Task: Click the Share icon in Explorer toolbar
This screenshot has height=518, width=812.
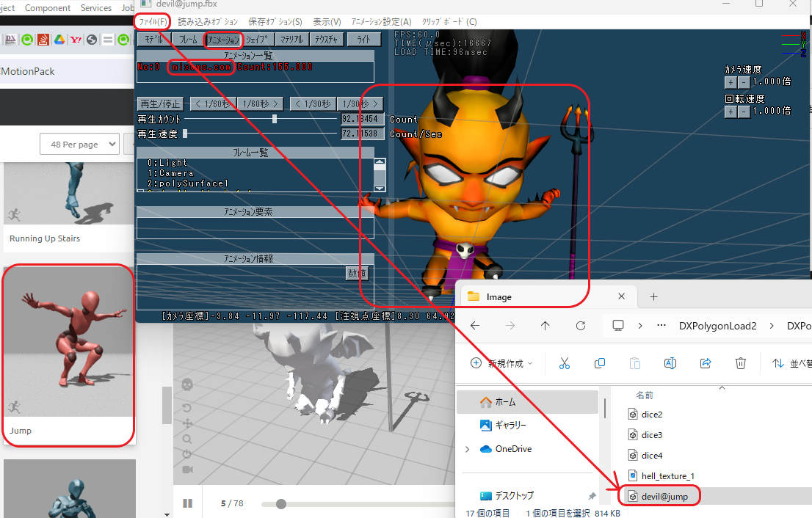Action: pyautogui.click(x=706, y=363)
